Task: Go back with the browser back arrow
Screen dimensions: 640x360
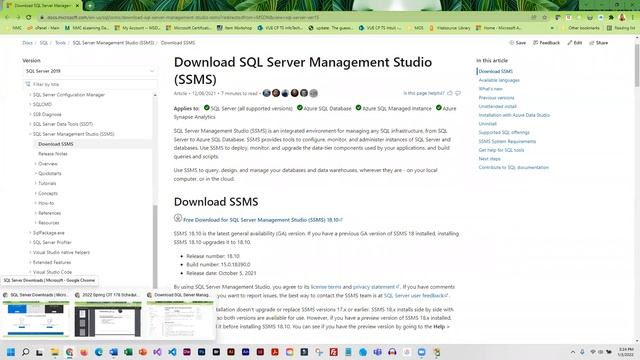Action: (x=7, y=18)
